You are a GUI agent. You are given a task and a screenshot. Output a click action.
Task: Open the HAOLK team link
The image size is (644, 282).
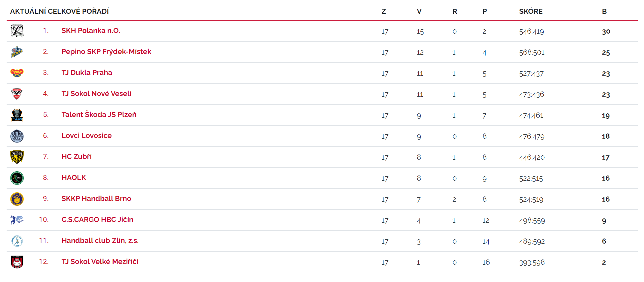point(74,178)
